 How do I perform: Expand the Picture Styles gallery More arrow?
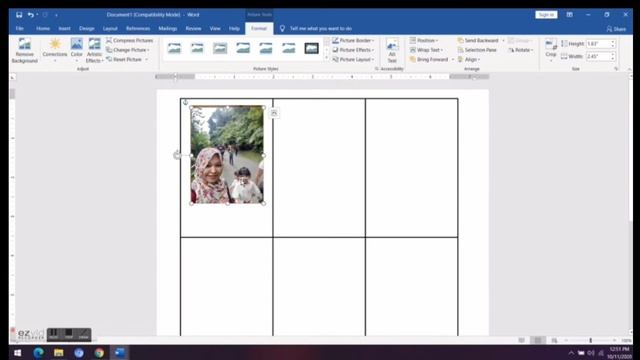tap(326, 58)
